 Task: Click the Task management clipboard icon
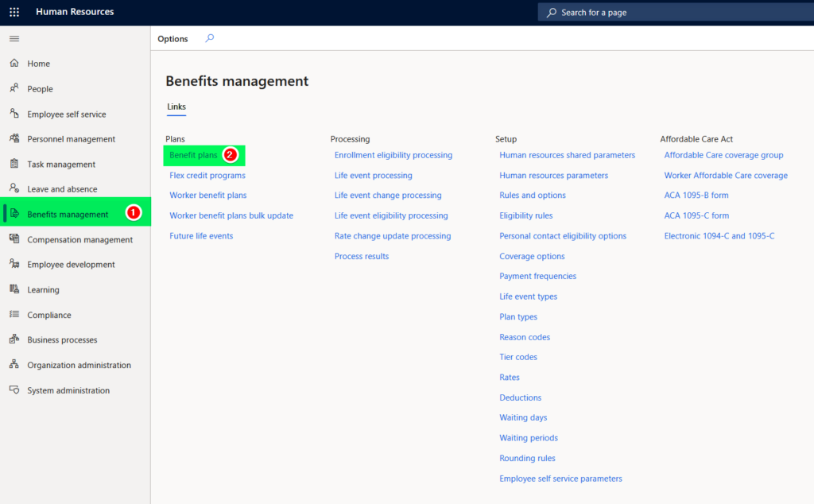coord(14,164)
